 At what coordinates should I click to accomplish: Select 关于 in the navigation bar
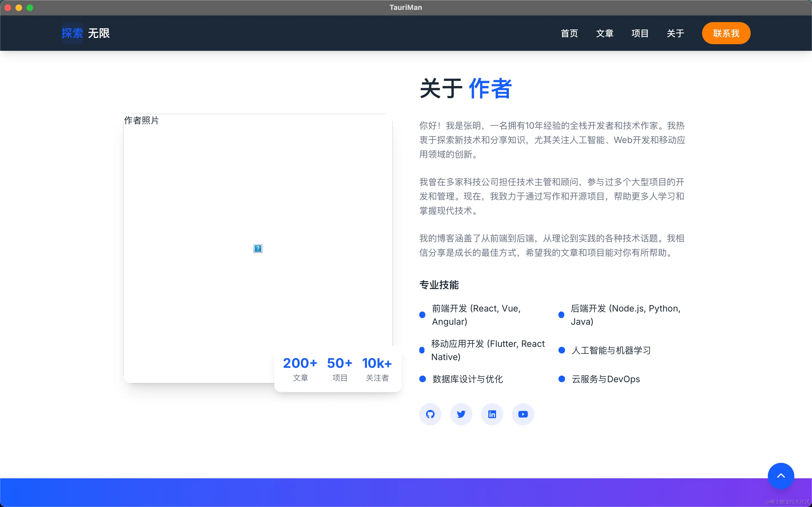click(675, 33)
